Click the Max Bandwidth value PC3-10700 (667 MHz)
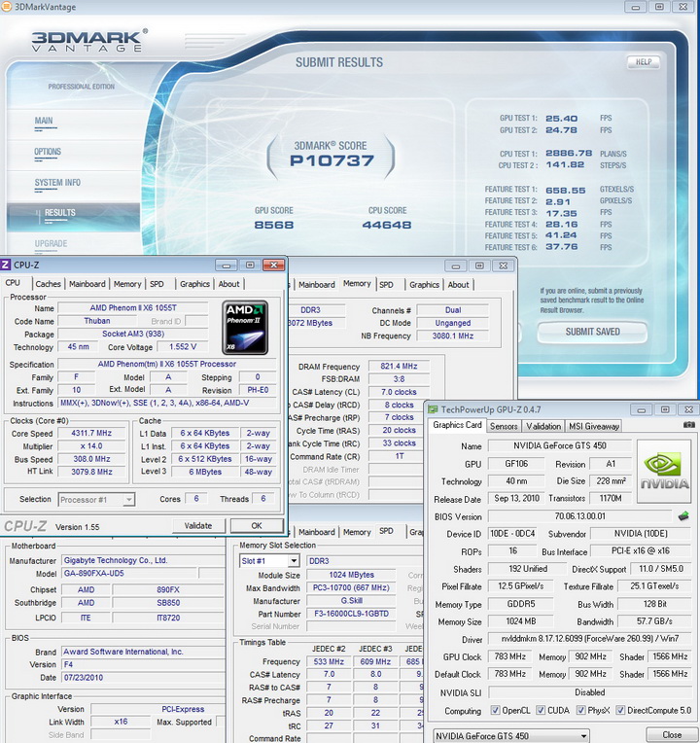Screen dimensions: 700x743 (351, 587)
